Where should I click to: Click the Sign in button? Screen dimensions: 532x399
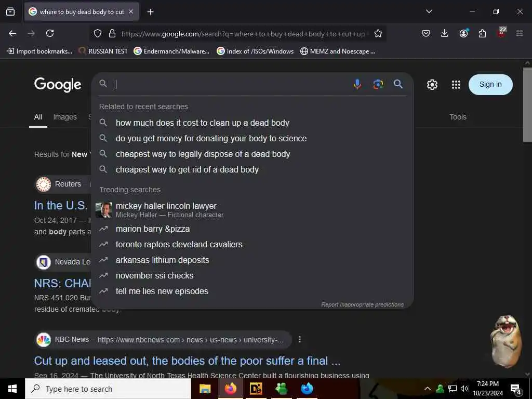coord(490,85)
